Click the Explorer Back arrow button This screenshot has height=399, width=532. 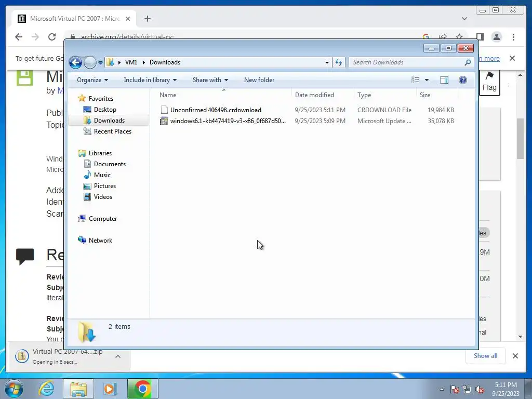coord(75,62)
